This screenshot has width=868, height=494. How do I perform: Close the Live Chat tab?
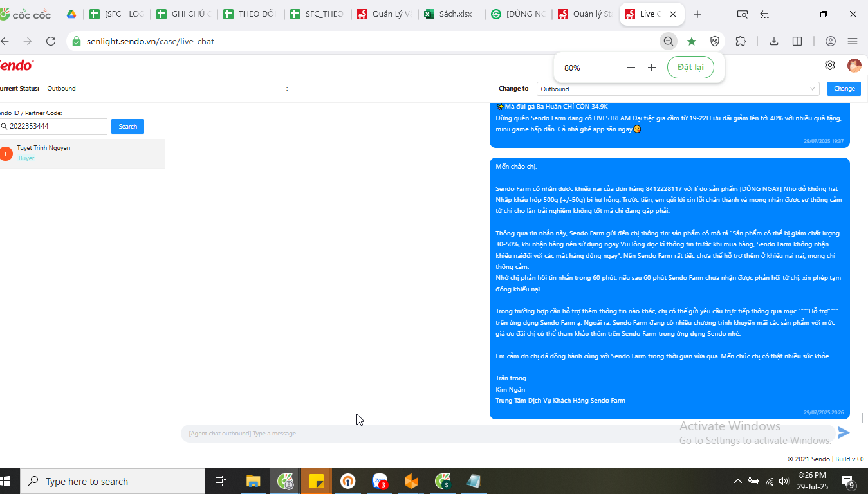pyautogui.click(x=673, y=14)
